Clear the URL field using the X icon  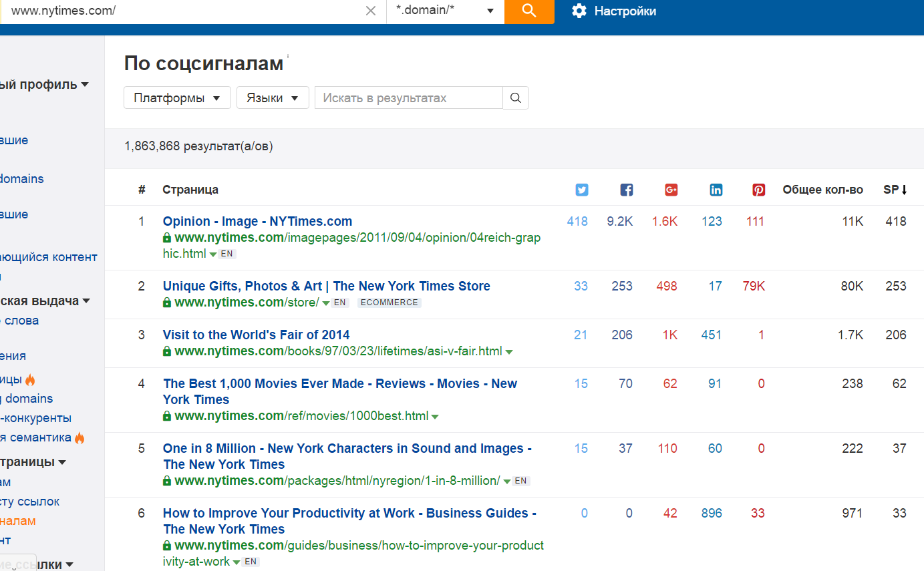pos(371,11)
